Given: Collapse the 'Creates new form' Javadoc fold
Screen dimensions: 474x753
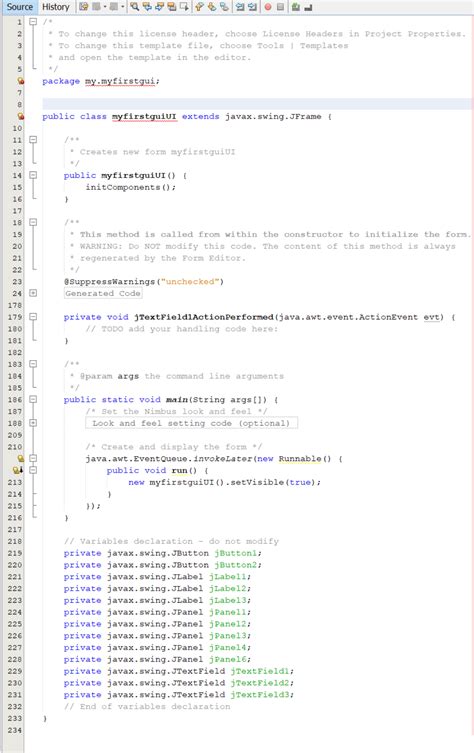Looking at the screenshot, I should 33,140.
